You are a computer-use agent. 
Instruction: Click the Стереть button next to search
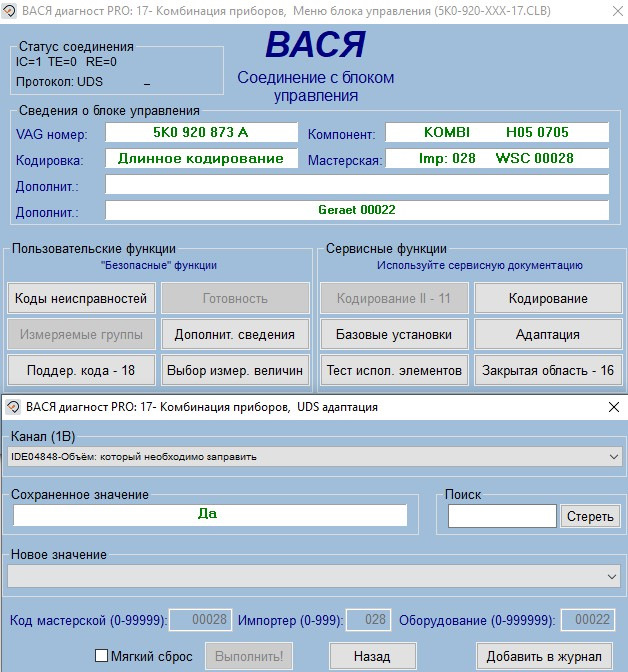click(x=590, y=516)
